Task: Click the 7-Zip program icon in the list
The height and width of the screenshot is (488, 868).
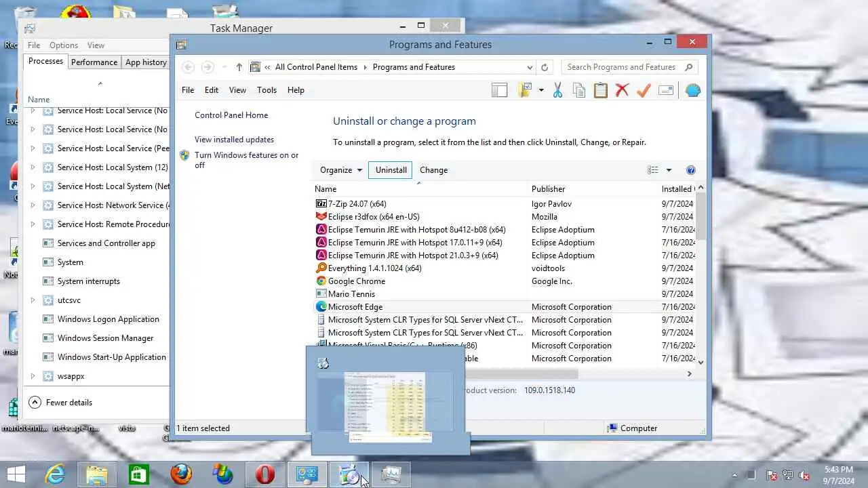Action: click(x=321, y=203)
